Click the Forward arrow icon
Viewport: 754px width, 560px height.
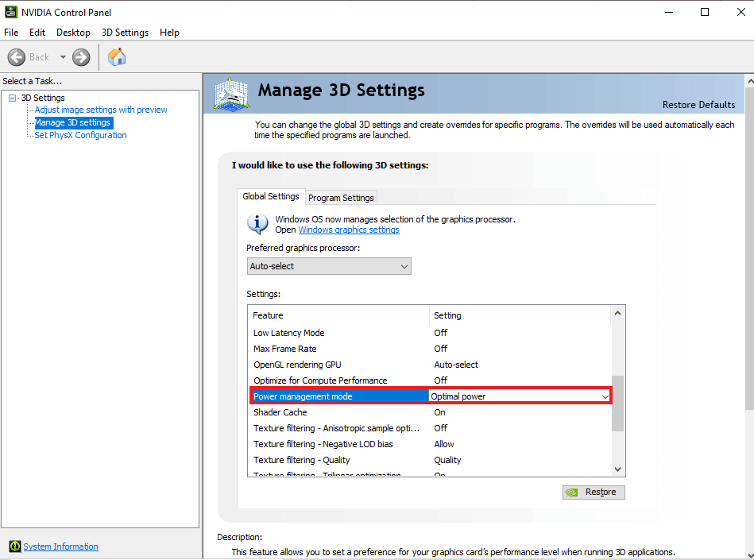tap(81, 57)
